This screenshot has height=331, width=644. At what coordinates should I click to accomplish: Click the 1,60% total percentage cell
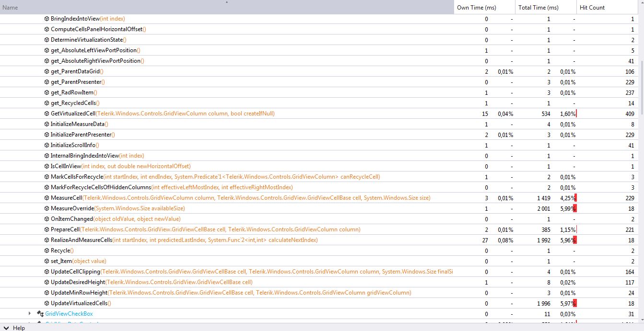tap(568, 114)
